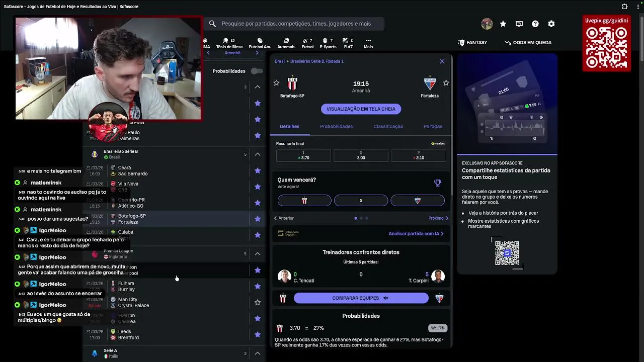Switch to the Partidas tab
Viewport: 644px width, 362px height.
click(x=433, y=126)
